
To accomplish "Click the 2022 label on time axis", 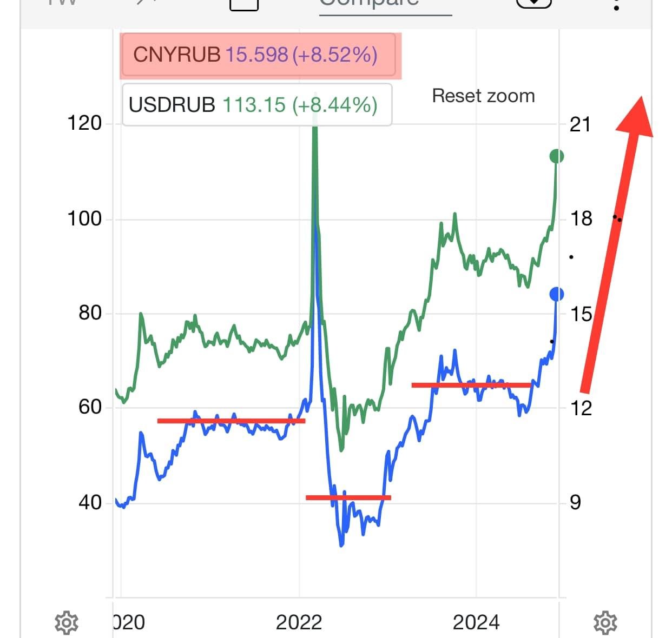I will click(x=299, y=623).
